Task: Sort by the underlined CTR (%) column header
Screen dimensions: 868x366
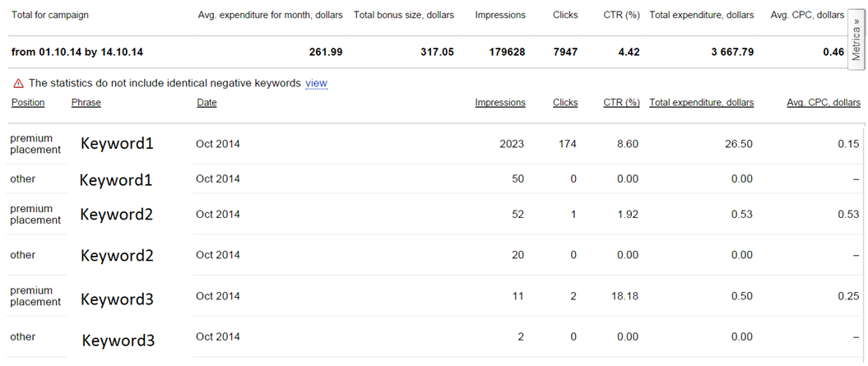Action: click(621, 103)
